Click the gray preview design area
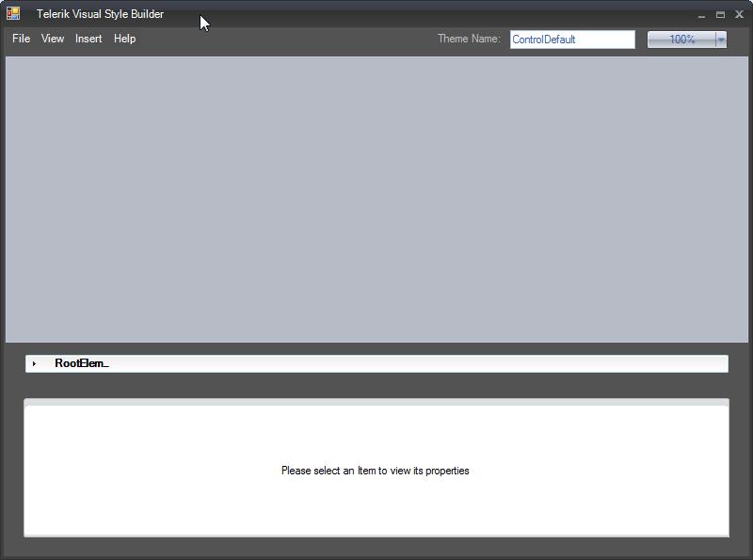 [x=376, y=200]
